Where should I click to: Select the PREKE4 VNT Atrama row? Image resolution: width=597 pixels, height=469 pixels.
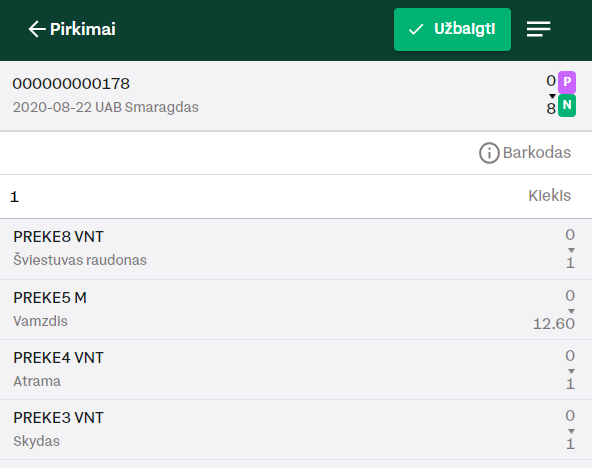(296, 370)
